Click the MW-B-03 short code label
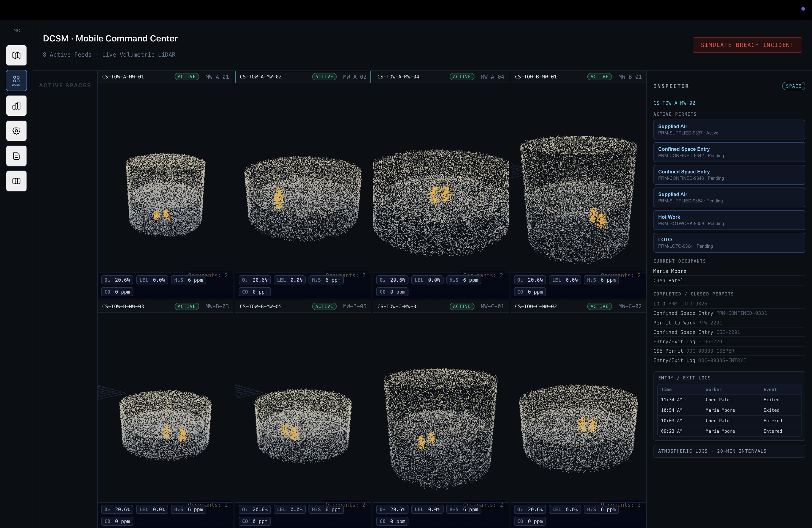812x528 pixels. [x=217, y=306]
